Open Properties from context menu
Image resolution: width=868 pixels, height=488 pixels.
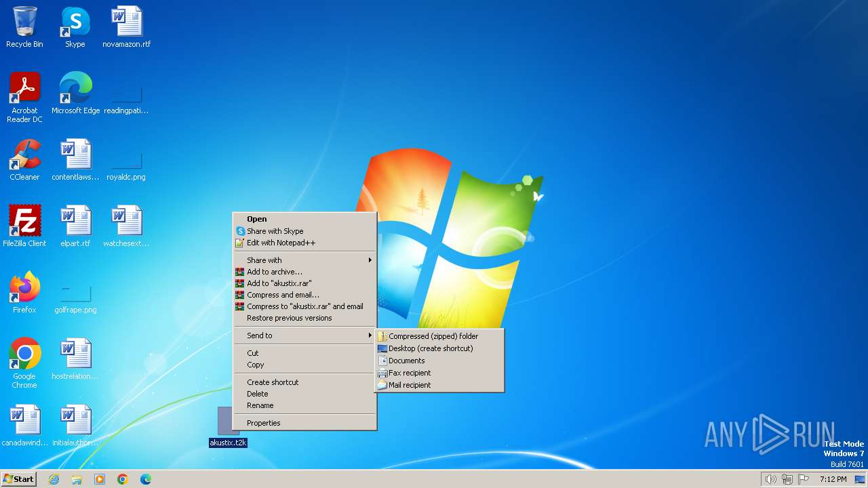tap(304, 423)
